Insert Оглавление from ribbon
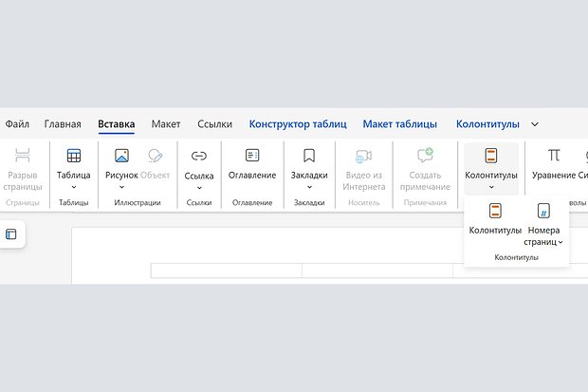The image size is (588, 392). [x=252, y=156]
